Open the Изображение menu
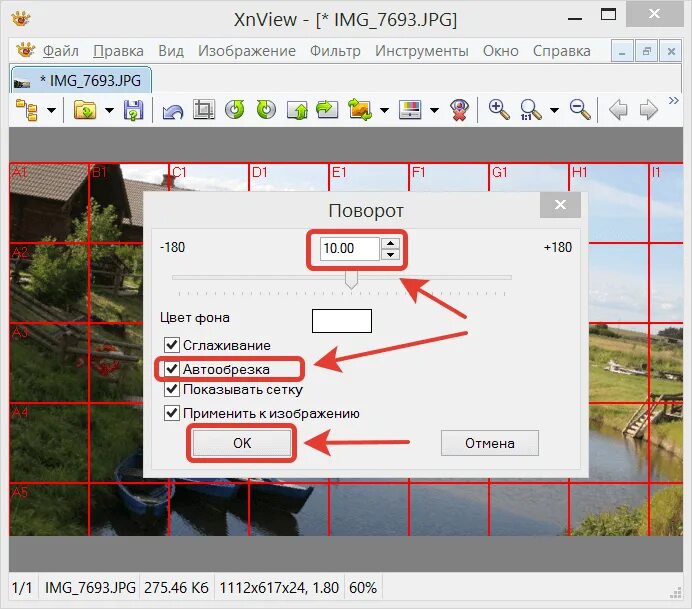 click(247, 51)
